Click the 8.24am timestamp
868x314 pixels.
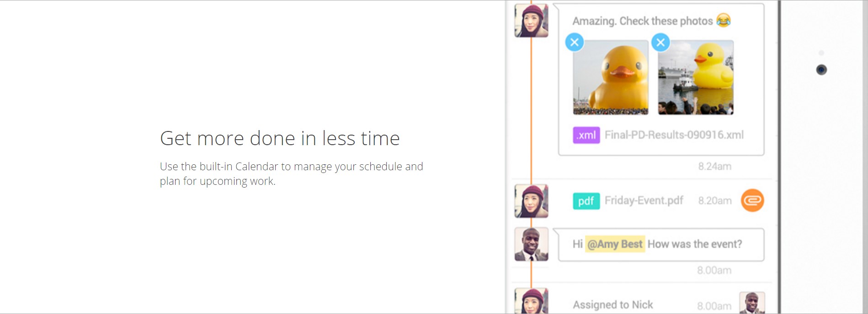coord(714,167)
